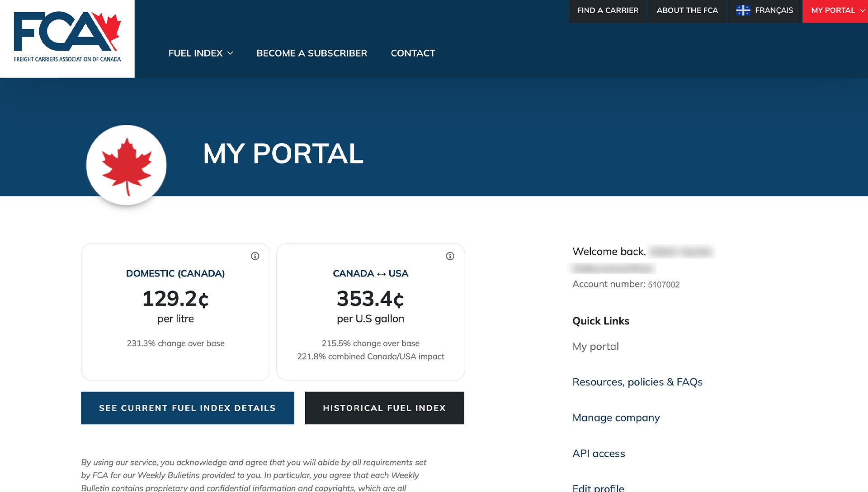Click the 353.4¢ per U.S gallon price
Screen dimensions: 868x492
[370, 299]
